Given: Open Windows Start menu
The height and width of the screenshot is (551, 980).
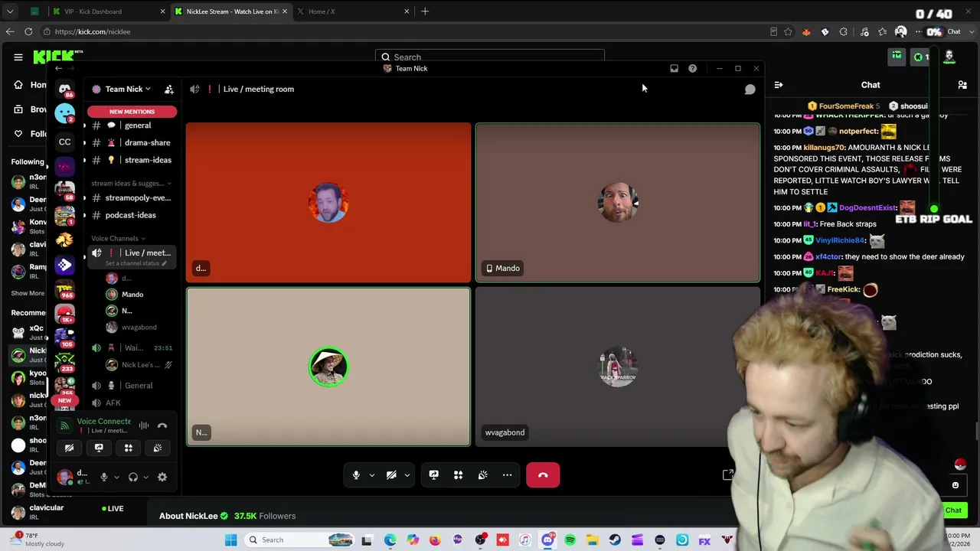Looking at the screenshot, I should tap(230, 540).
